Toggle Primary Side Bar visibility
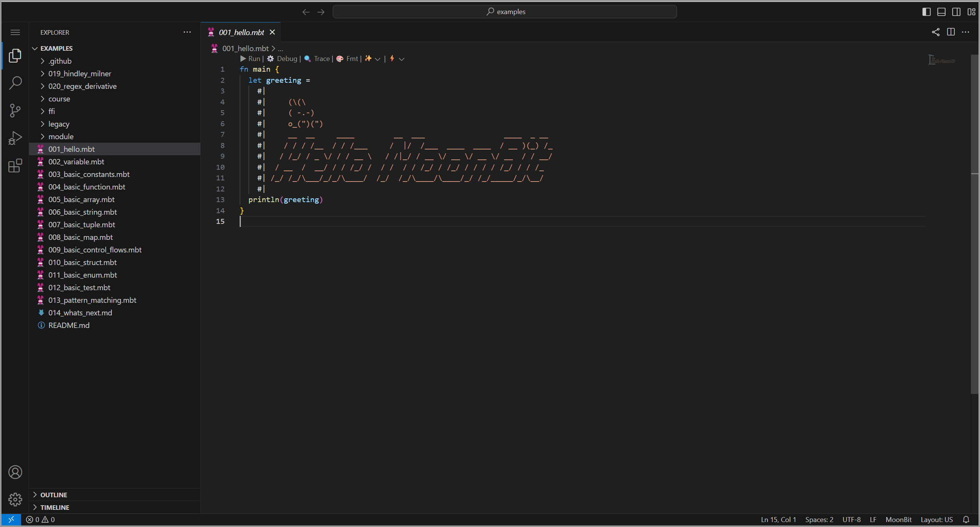This screenshot has height=527, width=980. [x=927, y=12]
